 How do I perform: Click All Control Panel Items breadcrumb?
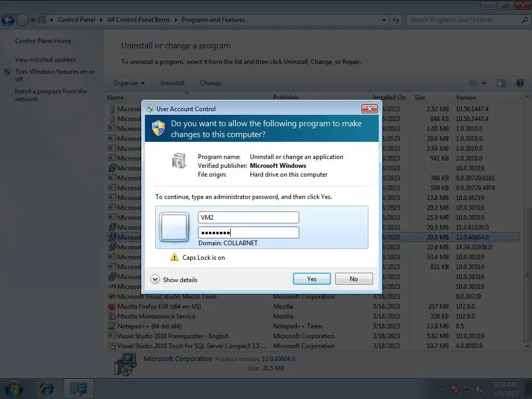point(138,20)
